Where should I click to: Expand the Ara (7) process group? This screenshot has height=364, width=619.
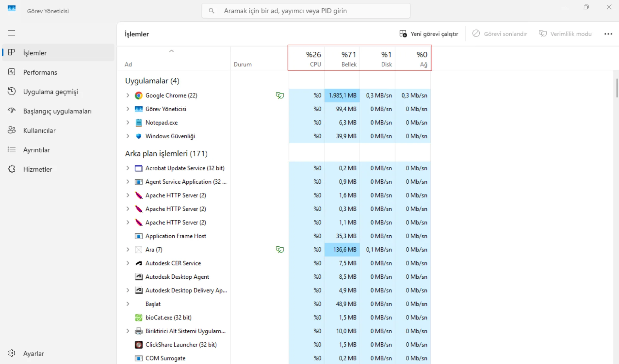(128, 250)
